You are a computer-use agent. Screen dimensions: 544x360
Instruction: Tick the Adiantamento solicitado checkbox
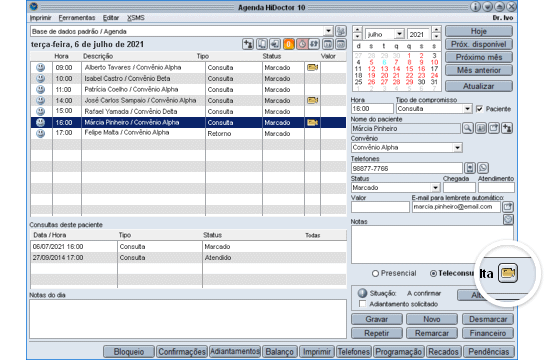(363, 304)
